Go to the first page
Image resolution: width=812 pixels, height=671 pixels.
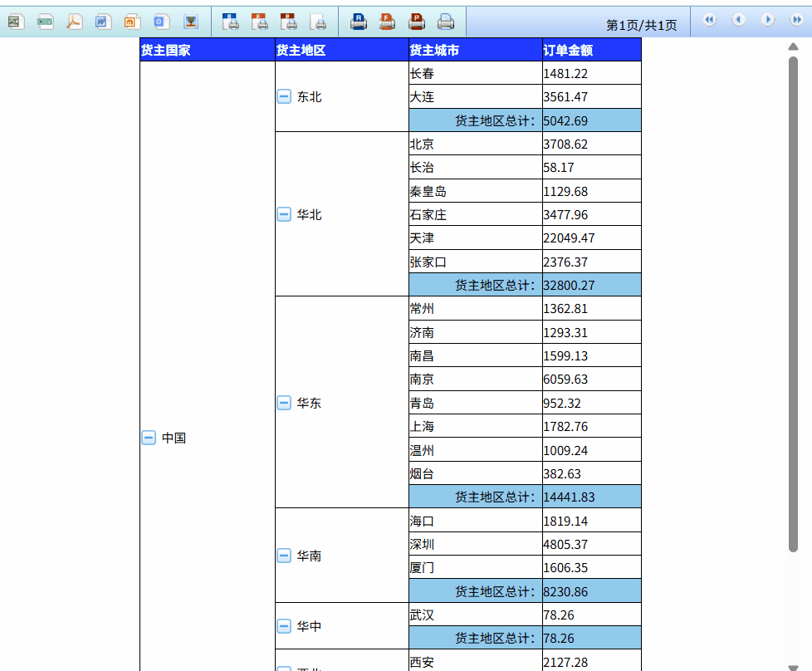pos(710,20)
